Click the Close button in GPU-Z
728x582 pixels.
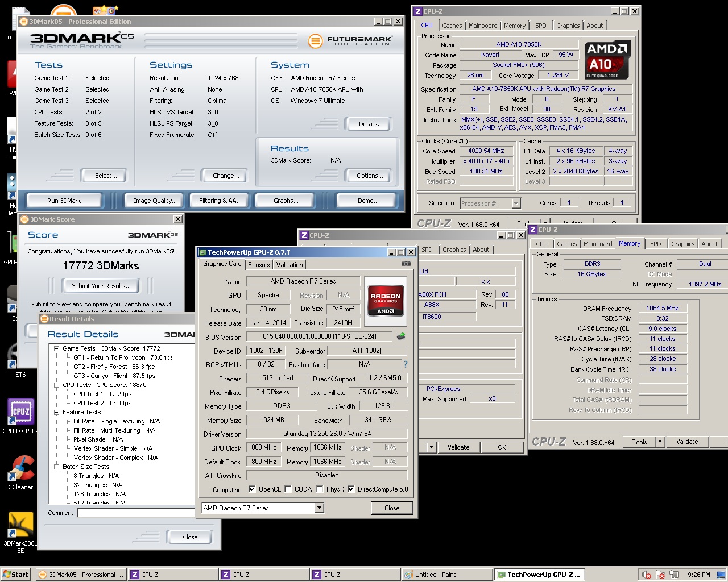coord(392,508)
